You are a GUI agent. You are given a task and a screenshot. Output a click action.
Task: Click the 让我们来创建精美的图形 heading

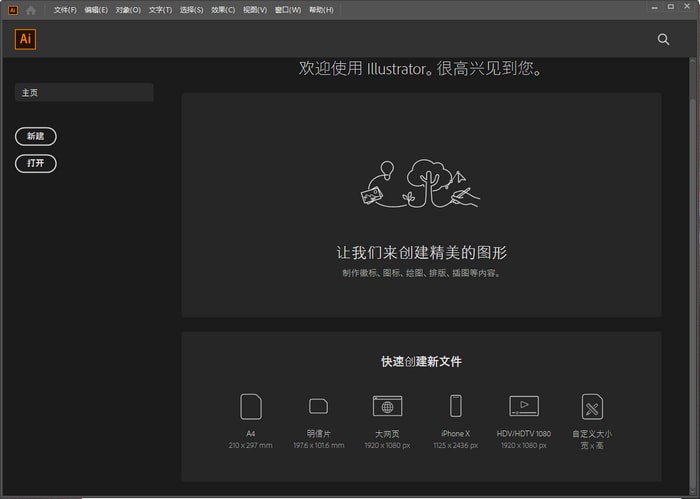[422, 253]
